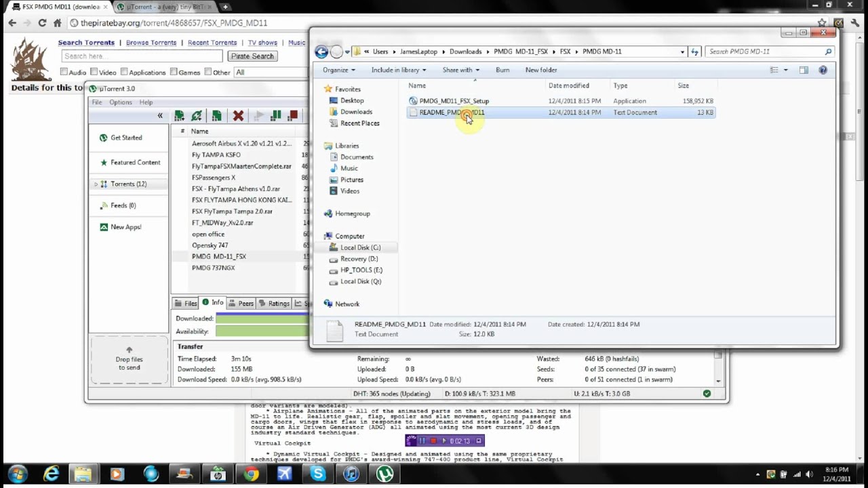
Task: Collapse the uTorrent sidebar with double chevron
Action: [x=160, y=116]
